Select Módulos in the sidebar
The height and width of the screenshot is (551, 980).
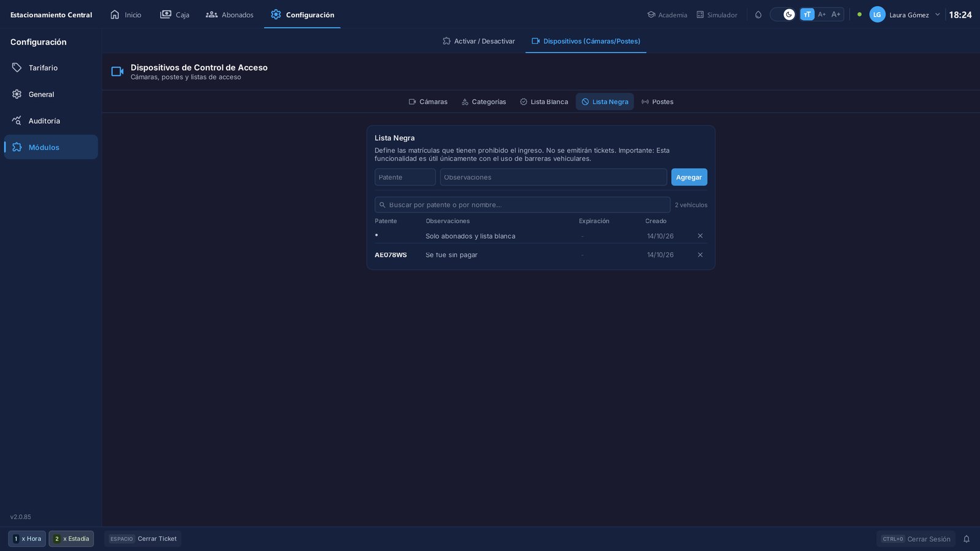click(x=51, y=147)
